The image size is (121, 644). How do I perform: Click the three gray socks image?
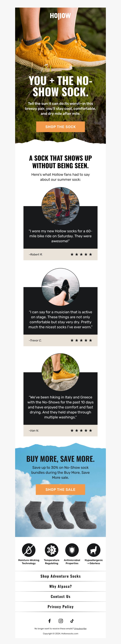tap(61, 514)
